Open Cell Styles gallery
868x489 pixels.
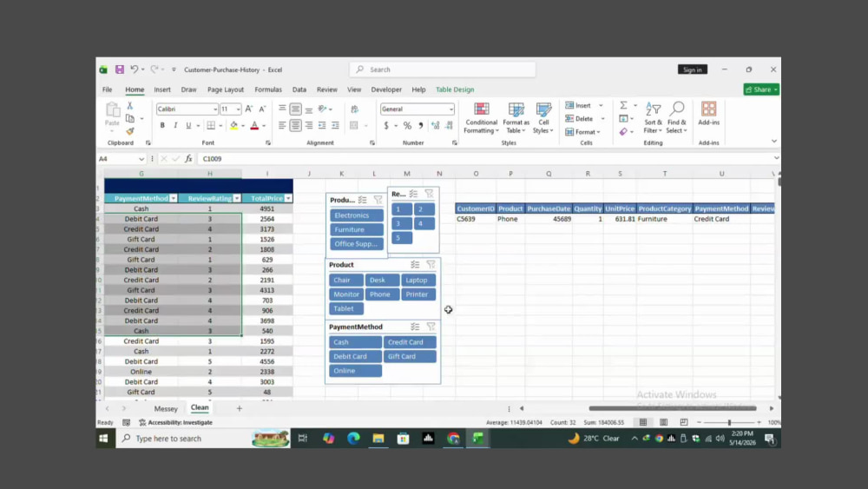pos(543,118)
